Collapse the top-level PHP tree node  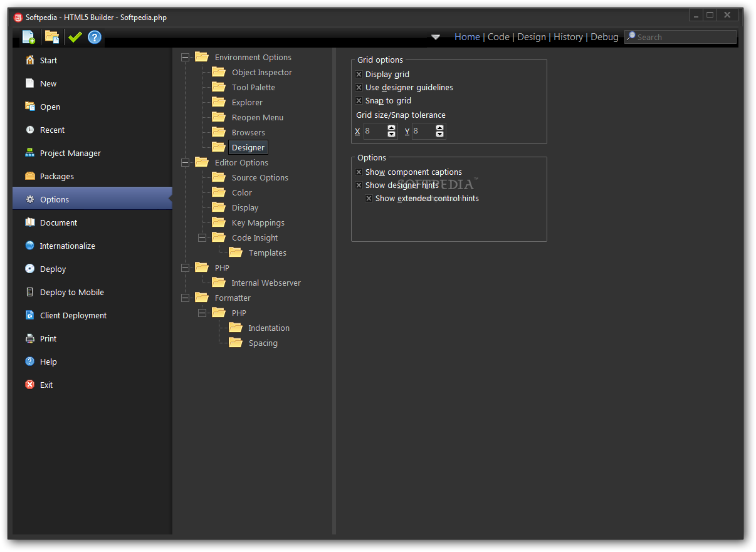click(x=185, y=268)
